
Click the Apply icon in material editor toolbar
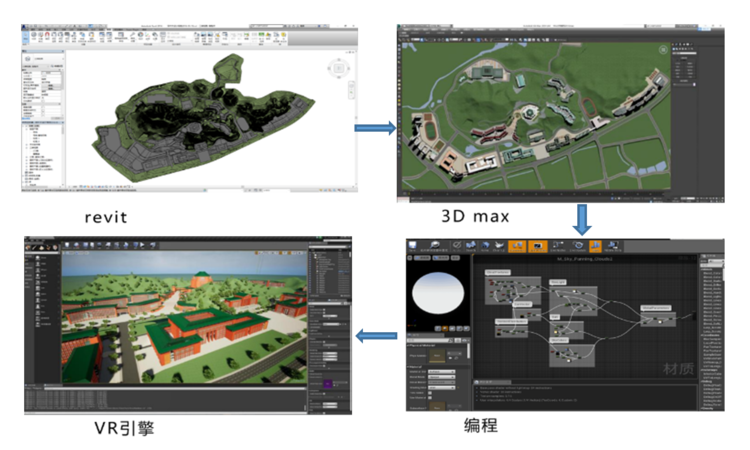(x=457, y=247)
